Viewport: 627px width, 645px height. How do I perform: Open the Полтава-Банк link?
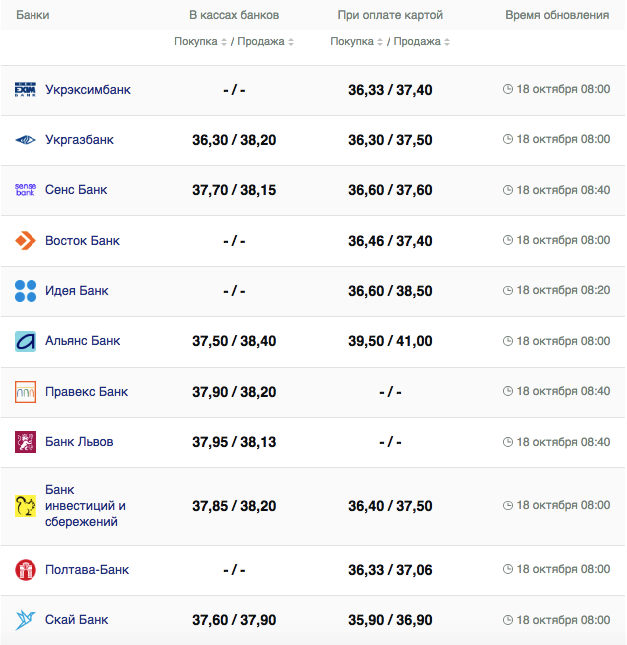(87, 570)
